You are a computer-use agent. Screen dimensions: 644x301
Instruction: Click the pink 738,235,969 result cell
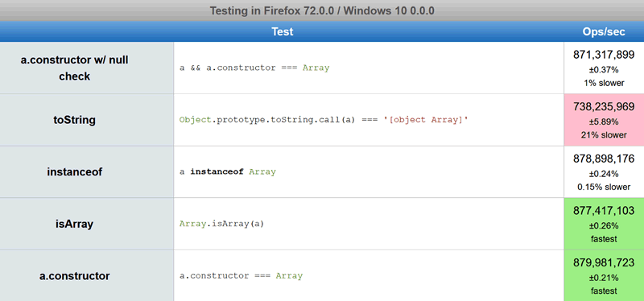point(604,120)
